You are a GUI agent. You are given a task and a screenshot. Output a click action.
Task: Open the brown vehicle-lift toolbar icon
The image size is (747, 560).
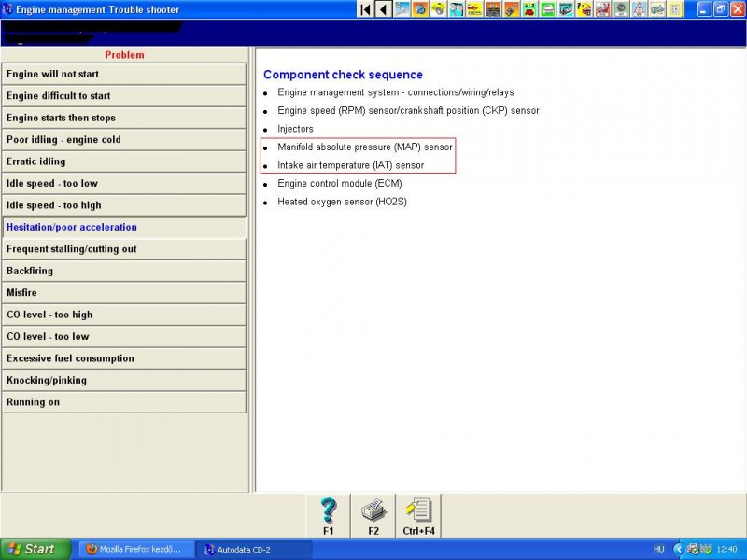pyautogui.click(x=493, y=9)
